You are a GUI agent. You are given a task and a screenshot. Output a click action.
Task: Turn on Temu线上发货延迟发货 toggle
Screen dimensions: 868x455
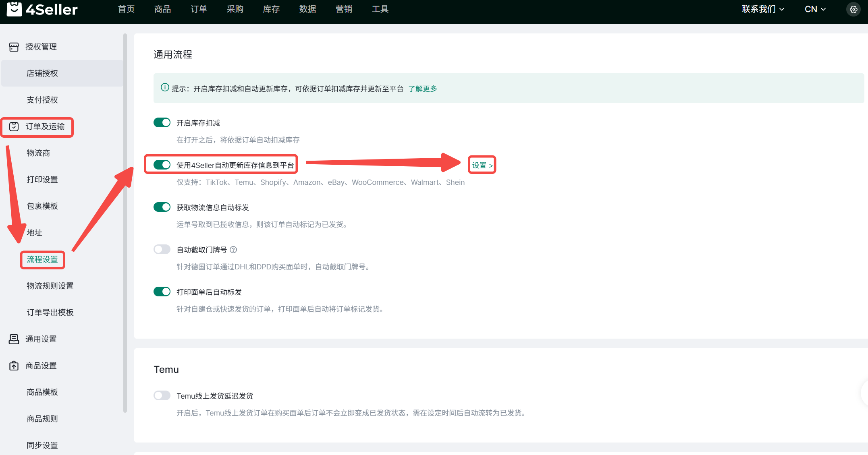[x=162, y=395]
